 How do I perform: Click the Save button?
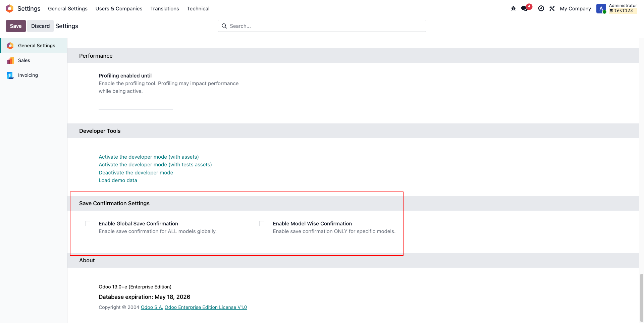(16, 26)
